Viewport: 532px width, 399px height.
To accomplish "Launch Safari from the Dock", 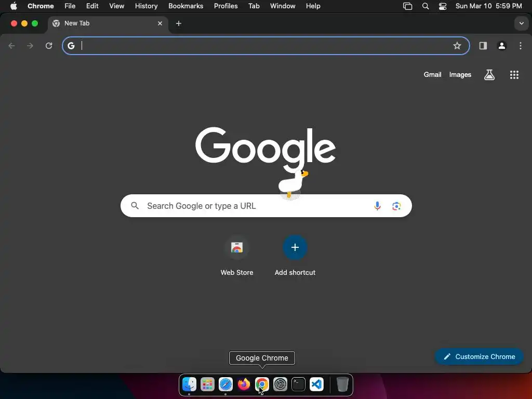I will click(x=225, y=384).
